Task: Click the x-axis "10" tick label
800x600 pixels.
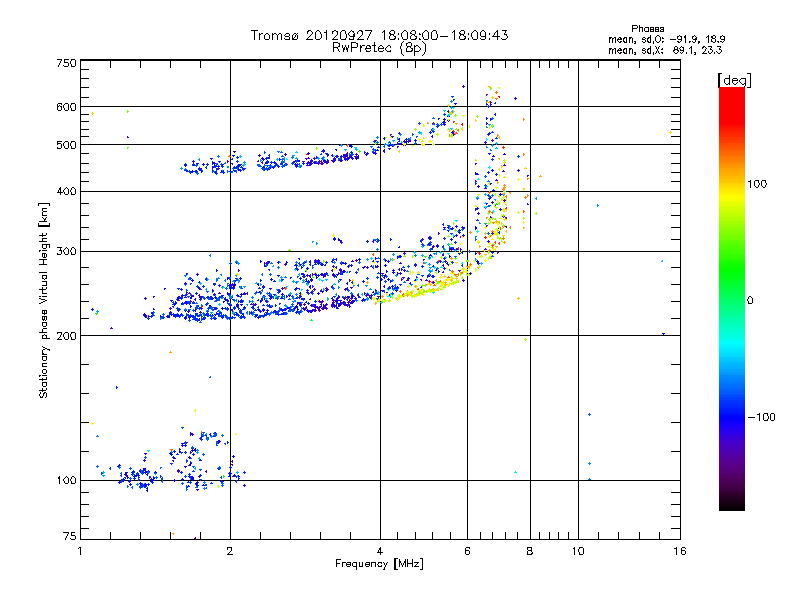Action: coord(578,551)
